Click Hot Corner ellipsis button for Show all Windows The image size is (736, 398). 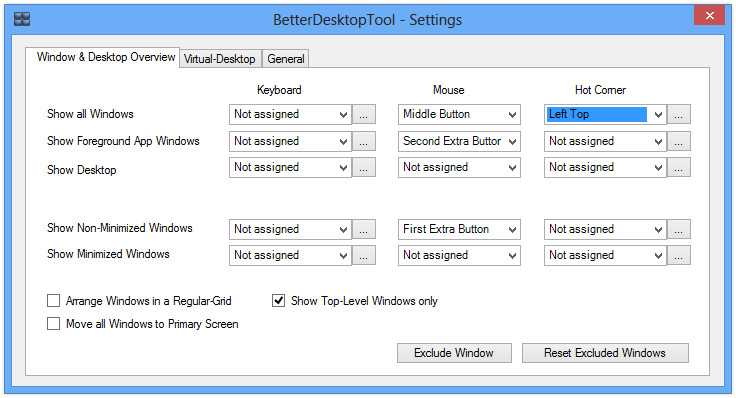(679, 114)
